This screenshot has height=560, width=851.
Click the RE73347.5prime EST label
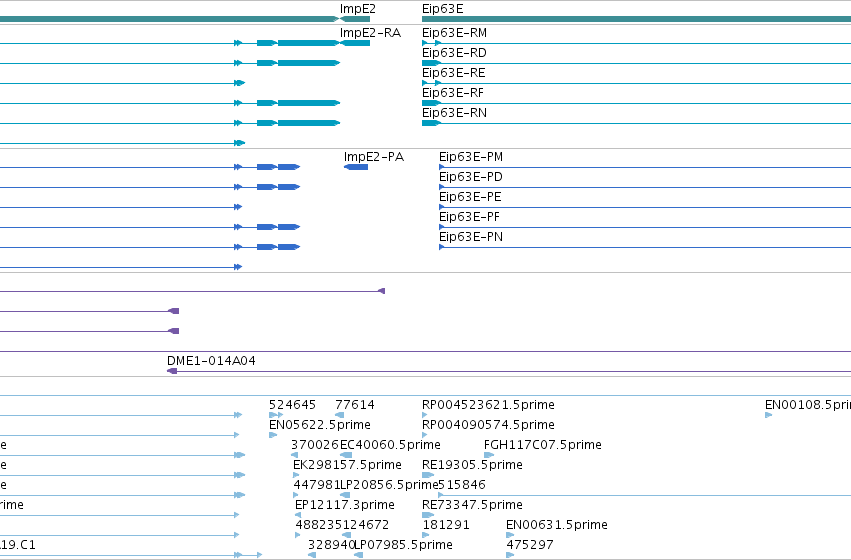point(472,505)
